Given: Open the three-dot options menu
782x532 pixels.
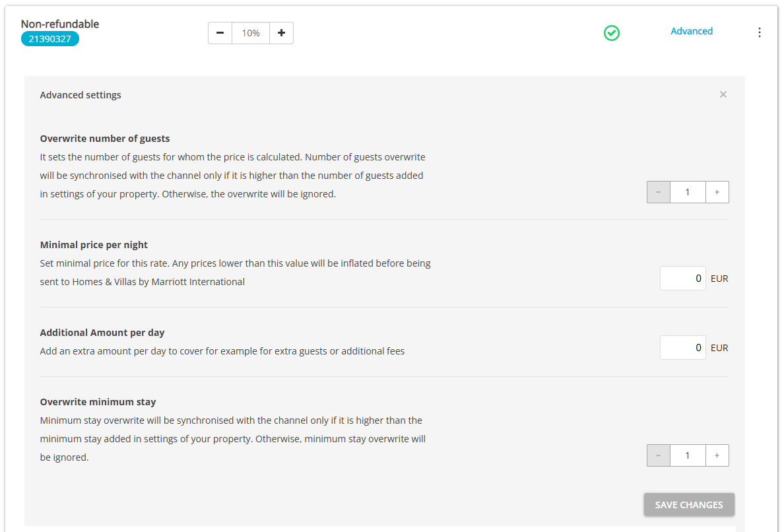Looking at the screenshot, I should click(x=760, y=32).
